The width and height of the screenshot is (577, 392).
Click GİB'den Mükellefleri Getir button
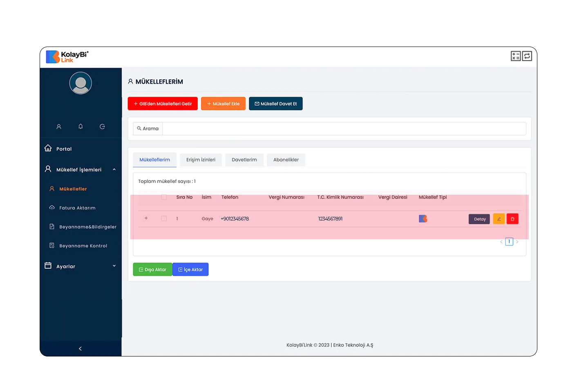163,104
